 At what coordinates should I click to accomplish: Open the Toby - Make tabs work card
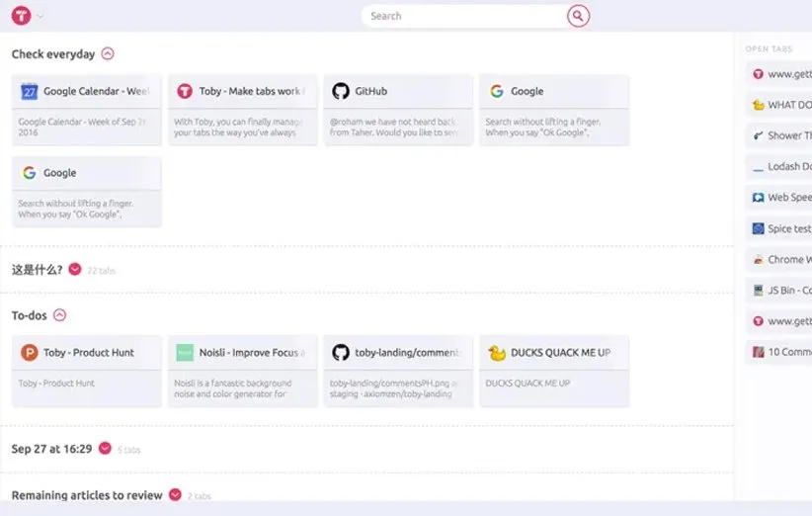243,109
